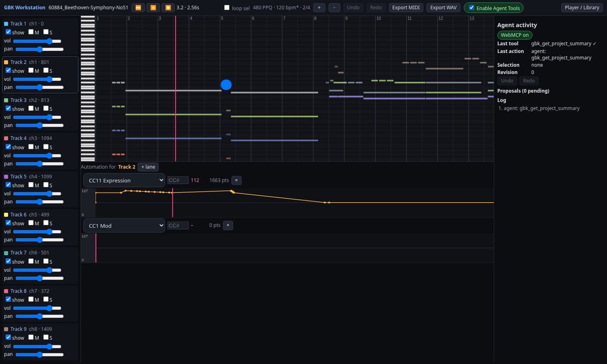Enable the loop sel checkbox
607x364 pixels.
coord(227,8)
